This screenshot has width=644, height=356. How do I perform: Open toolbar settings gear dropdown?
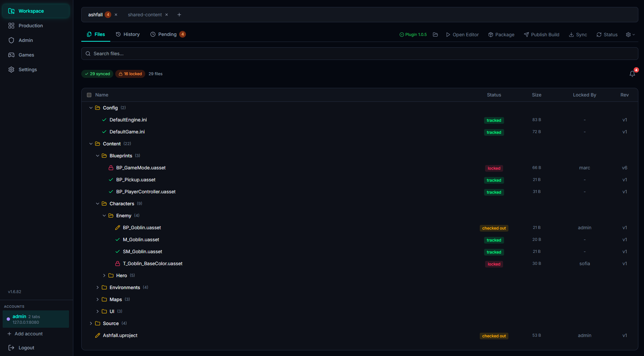[x=630, y=35]
